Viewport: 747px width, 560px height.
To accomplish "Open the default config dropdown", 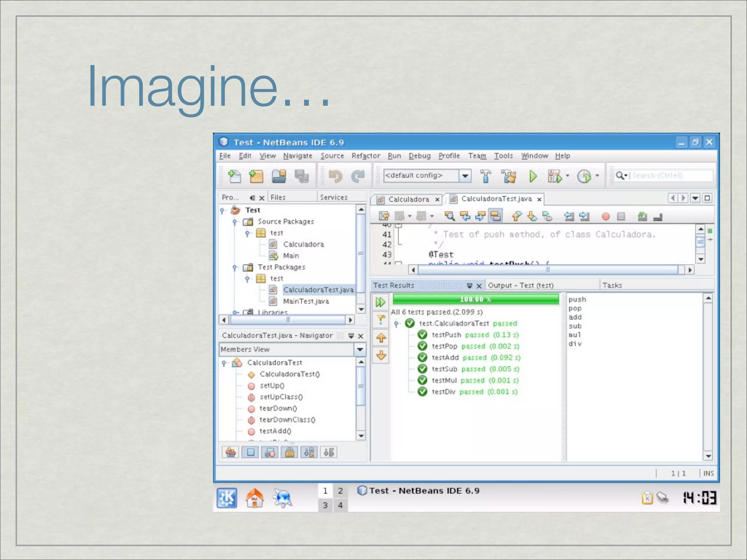I will pos(465,176).
